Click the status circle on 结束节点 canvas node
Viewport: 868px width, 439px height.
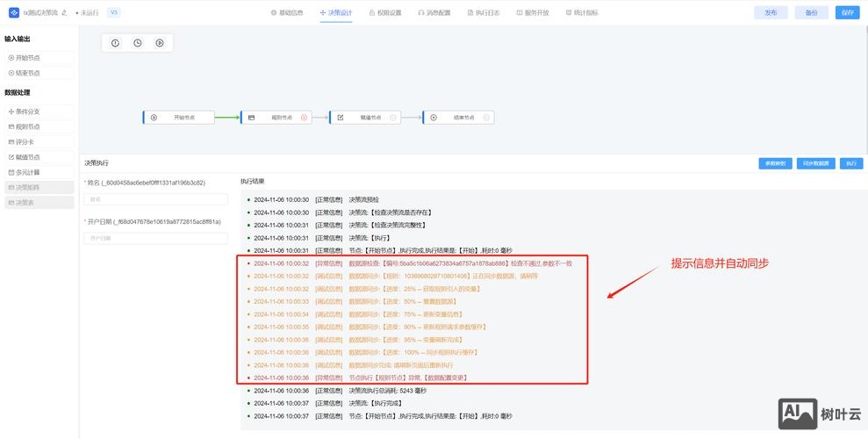click(486, 118)
